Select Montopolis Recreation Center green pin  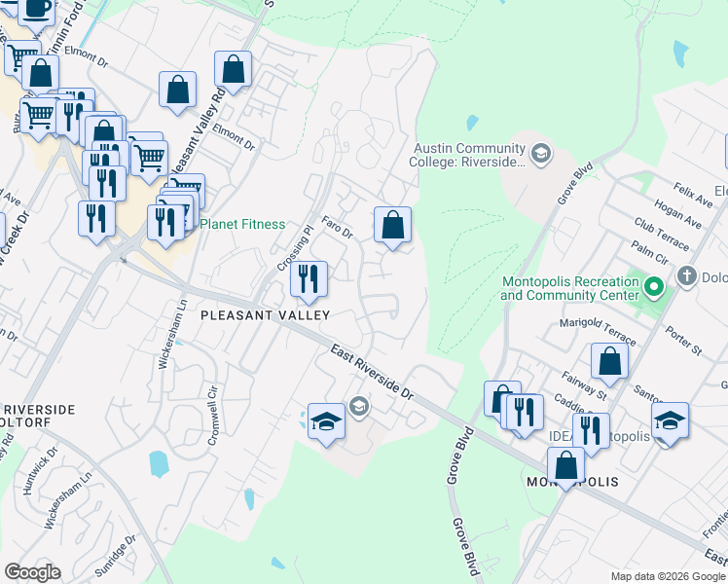pyautogui.click(x=654, y=286)
